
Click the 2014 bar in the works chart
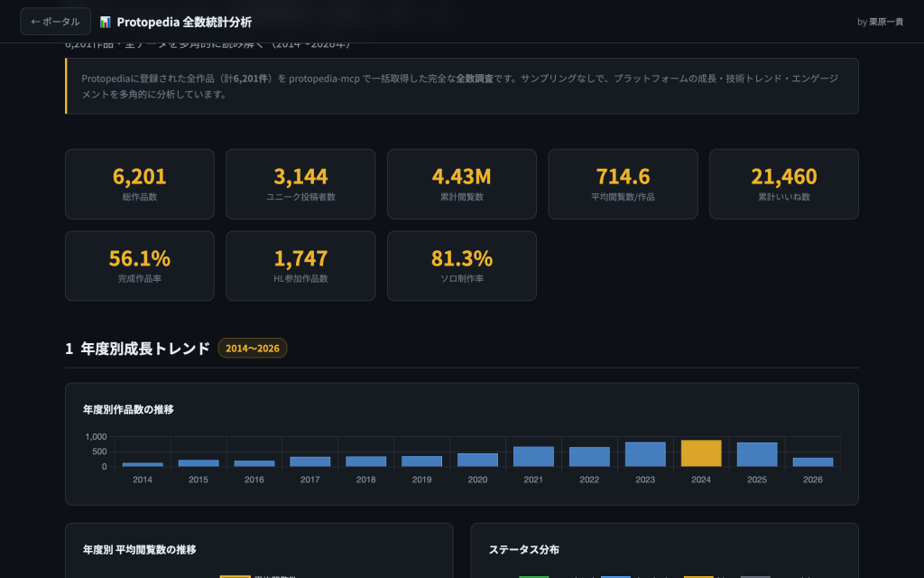(143, 465)
